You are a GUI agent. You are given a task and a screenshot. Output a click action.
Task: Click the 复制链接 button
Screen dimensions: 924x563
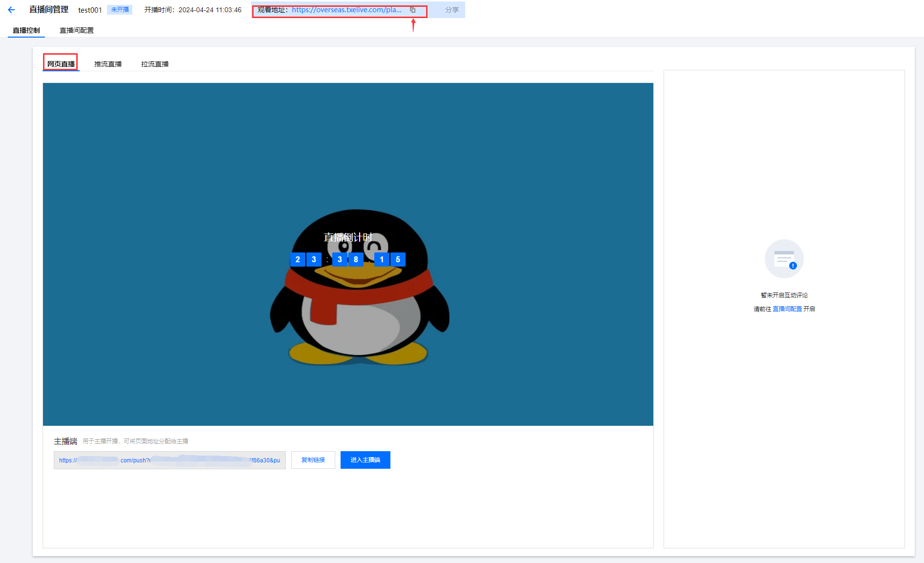(313, 460)
